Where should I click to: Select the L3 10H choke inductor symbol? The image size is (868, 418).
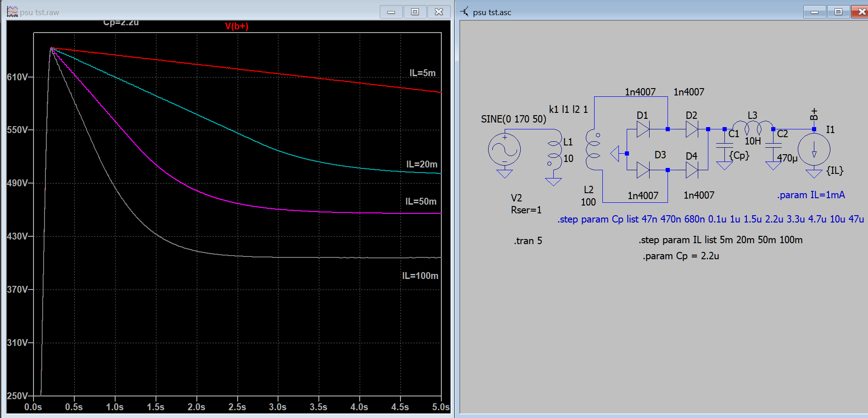tap(753, 127)
